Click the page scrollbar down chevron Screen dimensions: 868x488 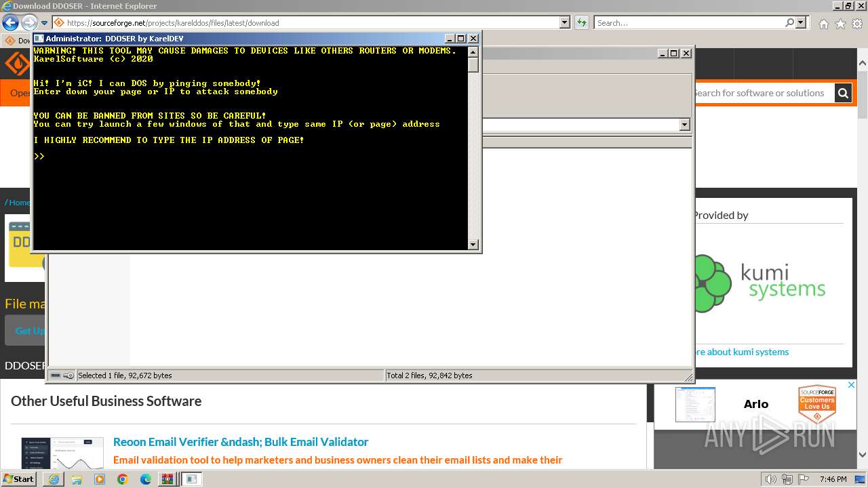click(x=862, y=455)
